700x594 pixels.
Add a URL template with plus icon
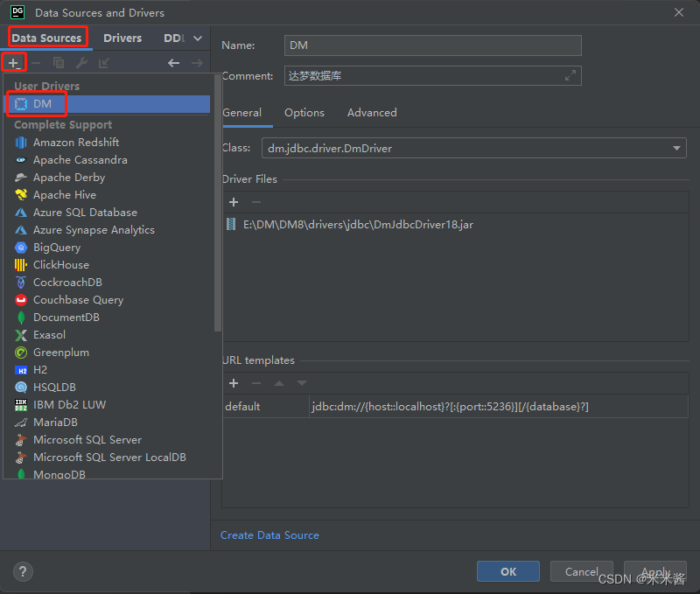[234, 383]
